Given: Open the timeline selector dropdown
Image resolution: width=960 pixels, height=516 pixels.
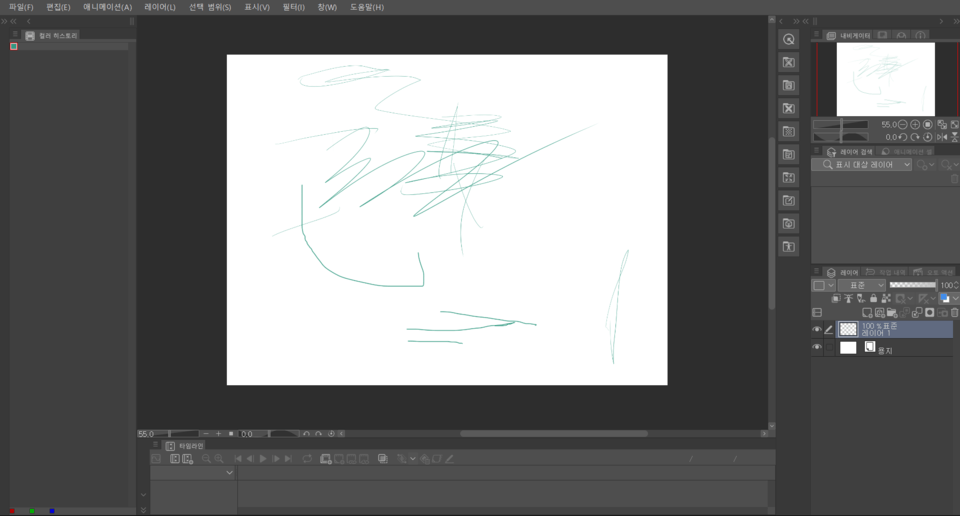Looking at the screenshot, I should coord(193,473).
